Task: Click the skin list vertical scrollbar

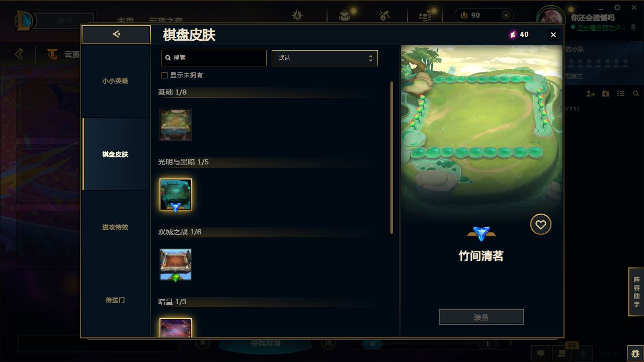Action: (x=392, y=157)
